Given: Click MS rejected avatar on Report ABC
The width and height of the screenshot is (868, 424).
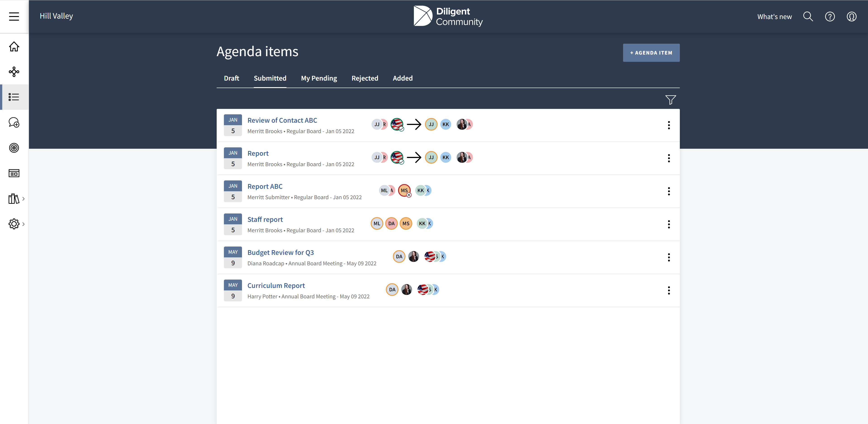Looking at the screenshot, I should point(404,191).
